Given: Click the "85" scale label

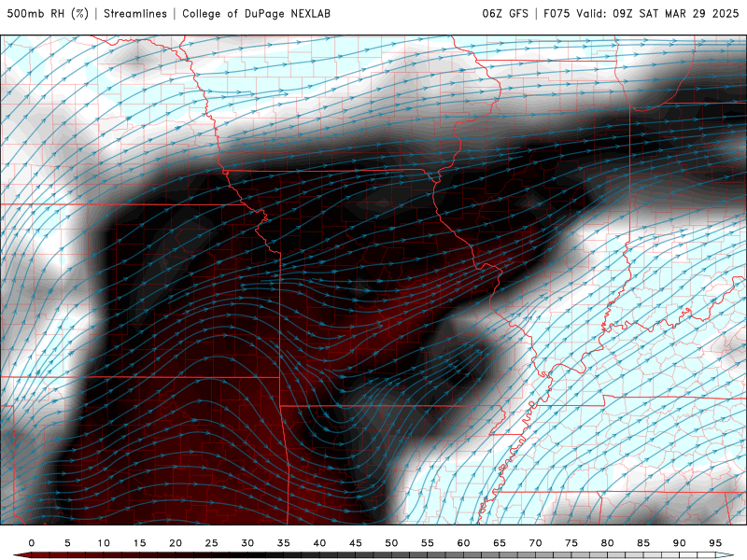Looking at the screenshot, I should click(643, 543).
